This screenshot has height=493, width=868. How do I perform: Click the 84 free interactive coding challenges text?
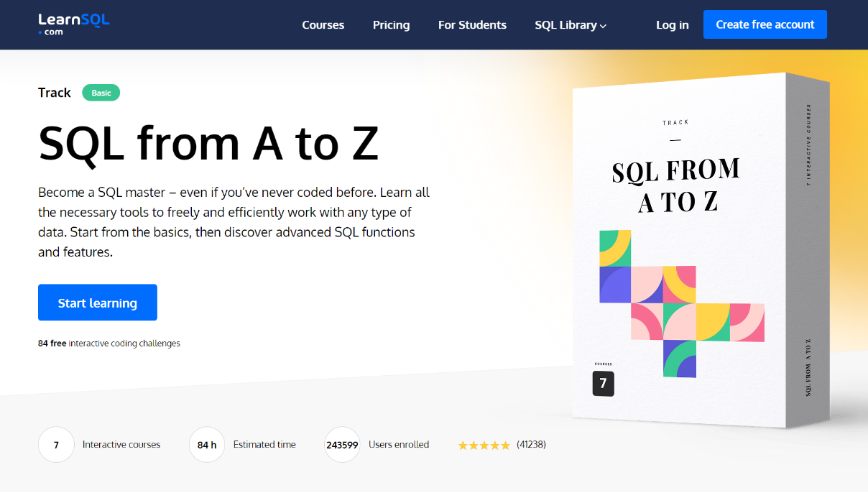[x=109, y=344]
